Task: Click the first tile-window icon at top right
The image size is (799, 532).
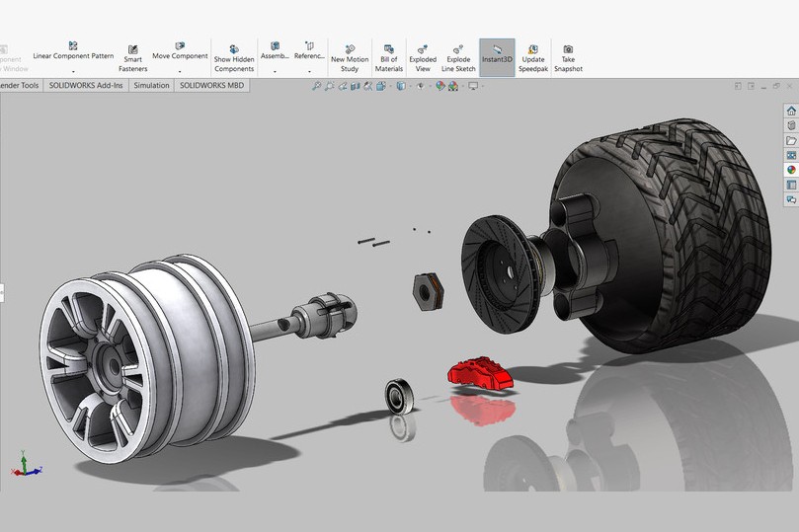Action: click(x=738, y=86)
